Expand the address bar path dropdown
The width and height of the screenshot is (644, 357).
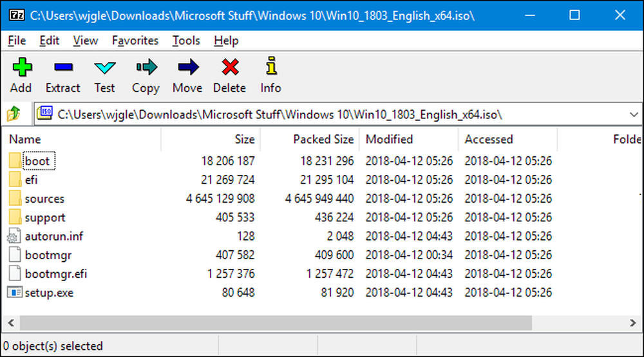click(x=634, y=114)
